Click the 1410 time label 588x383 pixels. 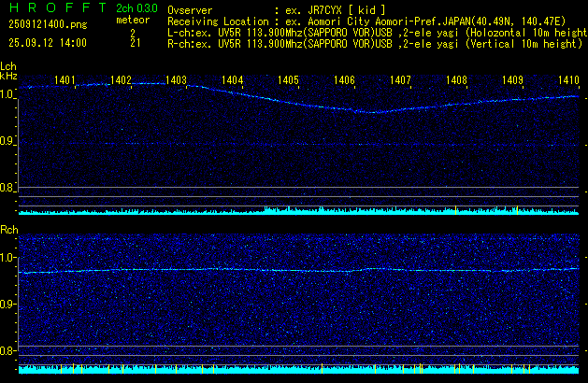(569, 80)
